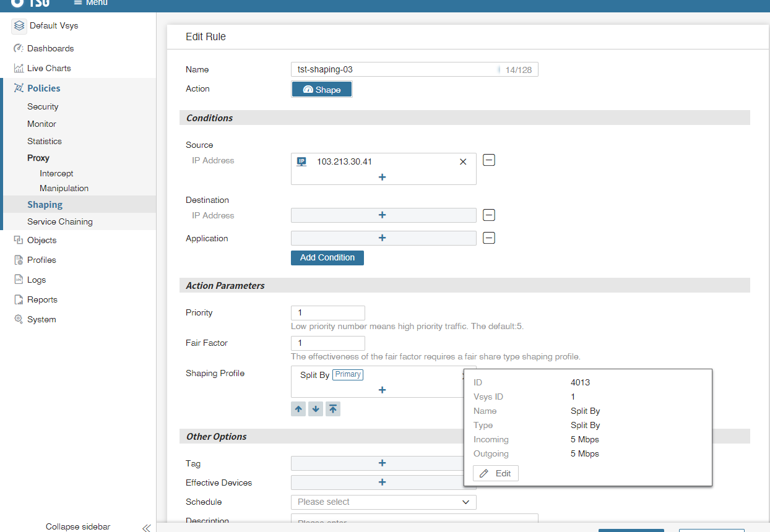Screen dimensions: 770x532
Task: Move shaping profile down with arrow
Action: (316, 409)
